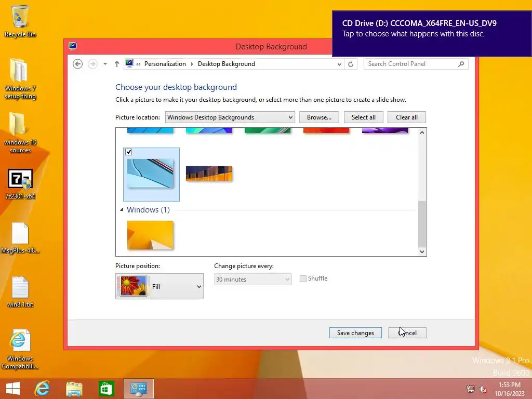Launch the 7z2301-x64 installer icon
This screenshot has height=399, width=532.
[x=20, y=184]
